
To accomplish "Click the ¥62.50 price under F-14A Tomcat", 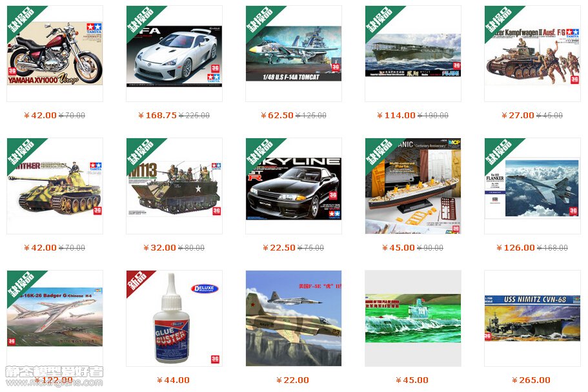I will click(x=277, y=116).
